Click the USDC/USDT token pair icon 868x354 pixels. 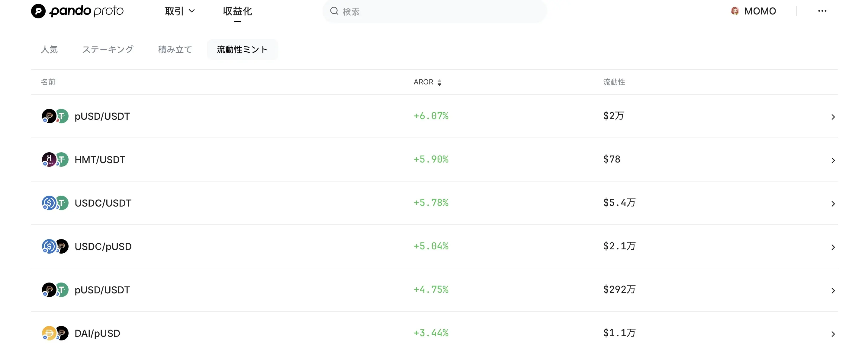55,203
